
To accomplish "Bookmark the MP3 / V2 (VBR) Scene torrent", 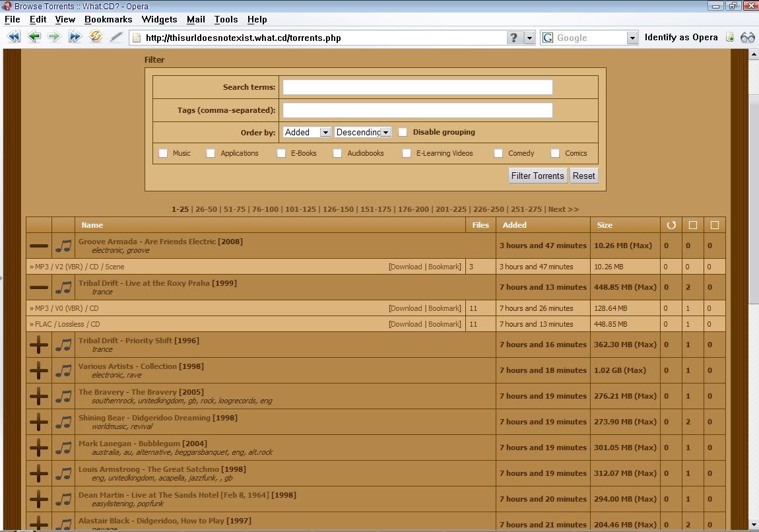I will [x=444, y=267].
